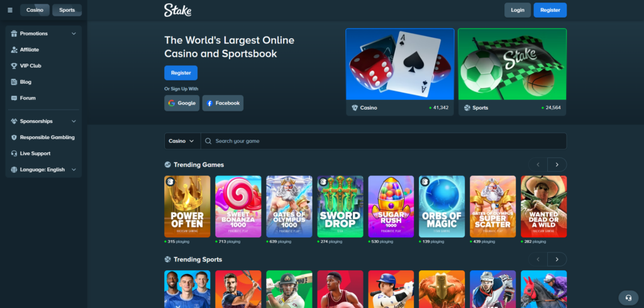This screenshot has width=644, height=308.
Task: Expand the Promotions menu chevron
Action: [x=74, y=34]
